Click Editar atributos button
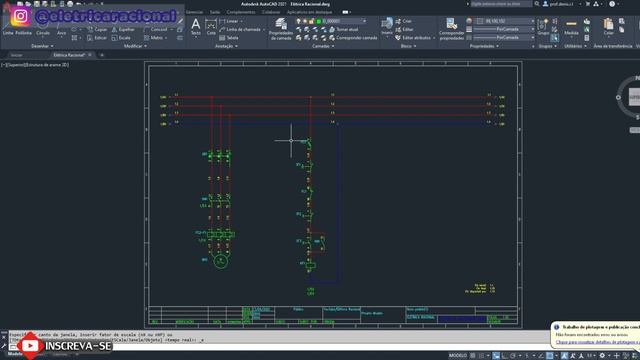Image resolution: width=640 pixels, height=360 pixels. point(413,38)
